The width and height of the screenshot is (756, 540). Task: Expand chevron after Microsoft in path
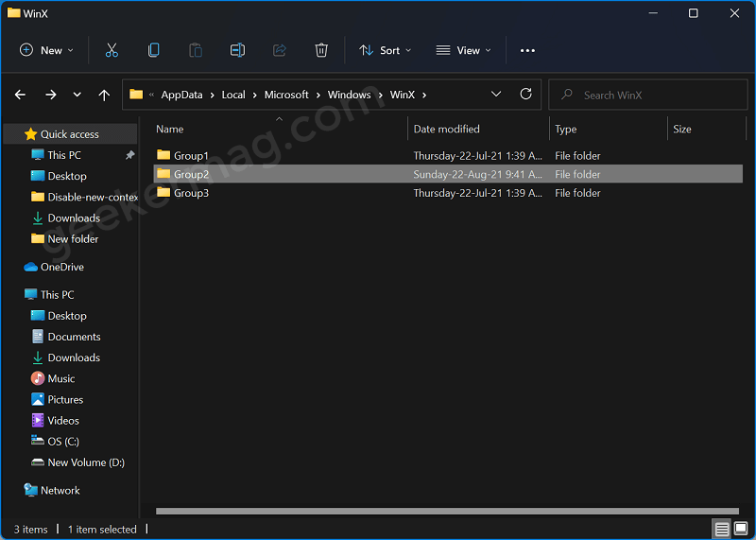[318, 96]
